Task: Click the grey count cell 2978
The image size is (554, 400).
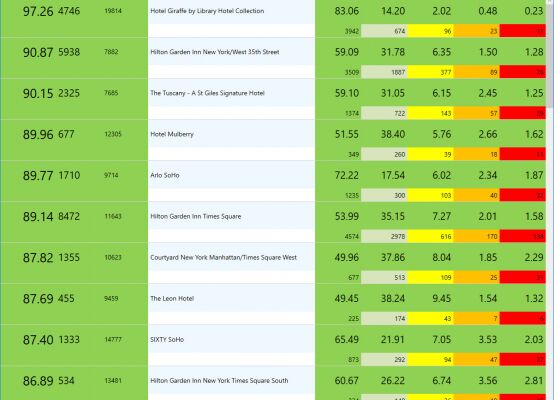Action: 384,236
